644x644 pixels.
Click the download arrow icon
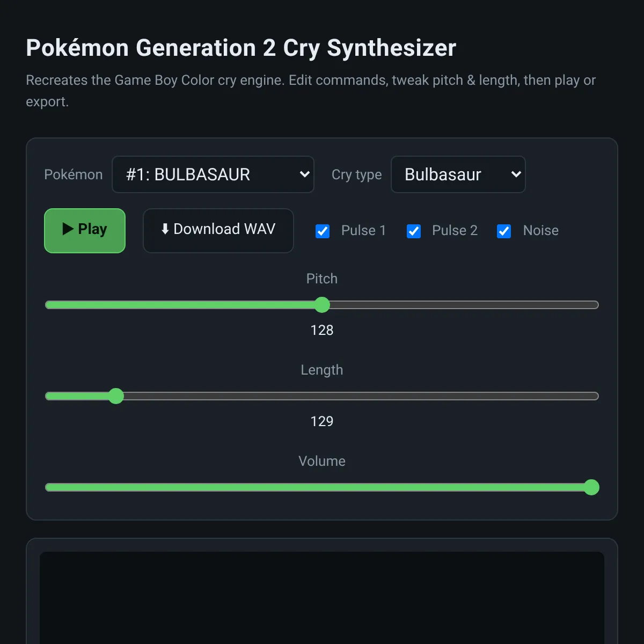(165, 229)
